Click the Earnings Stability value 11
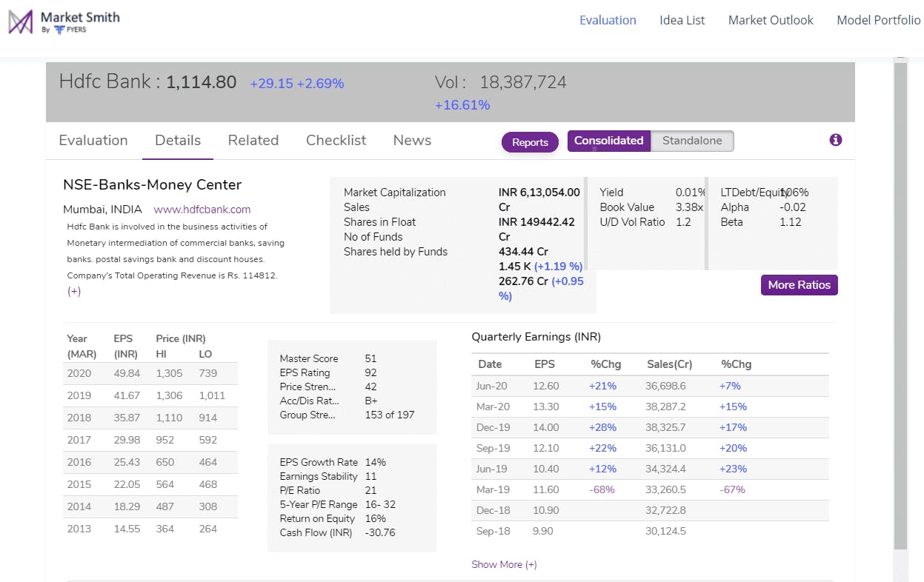 pyautogui.click(x=370, y=476)
